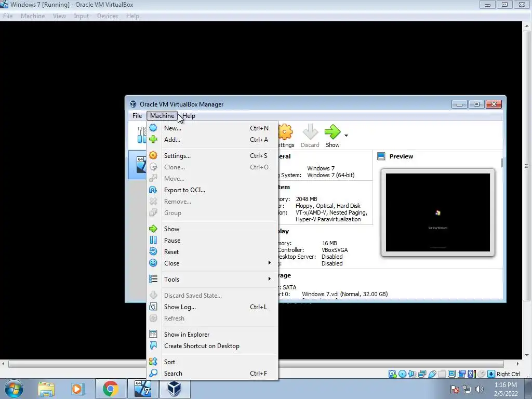
Task: Click the optical disk status icon
Action: click(x=403, y=374)
